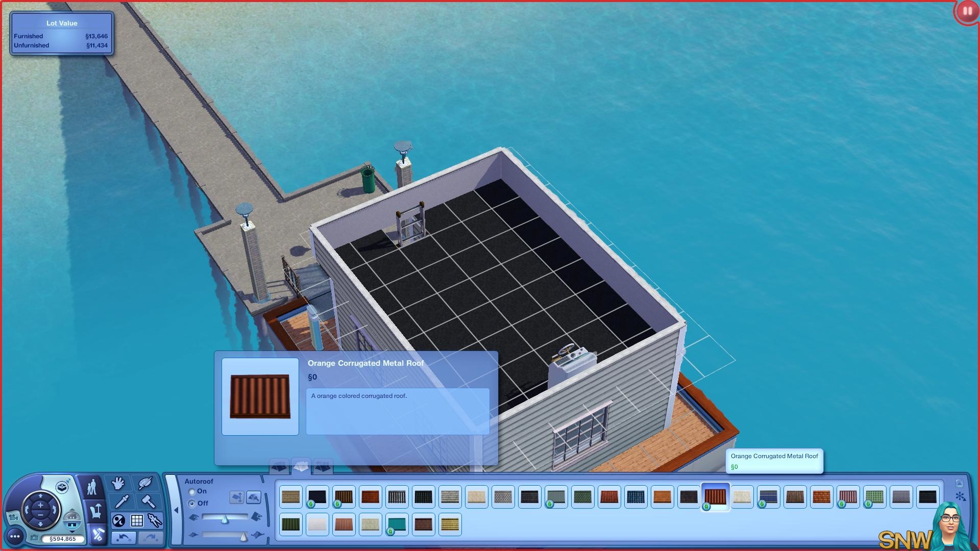The width and height of the screenshot is (980, 551).
Task: Select the light green tile roof
Action: pos(875,497)
